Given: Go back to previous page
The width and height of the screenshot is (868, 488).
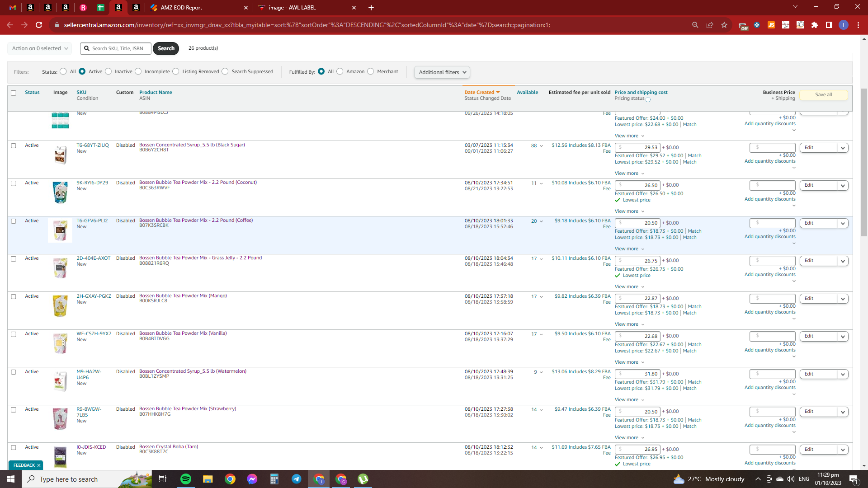Looking at the screenshot, I should pyautogui.click(x=10, y=25).
